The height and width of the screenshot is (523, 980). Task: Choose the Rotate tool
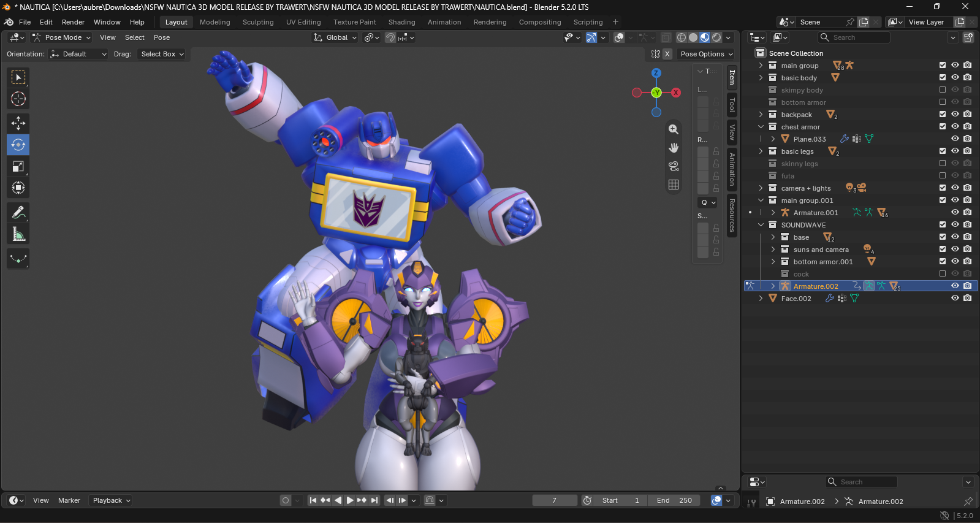[x=18, y=145]
